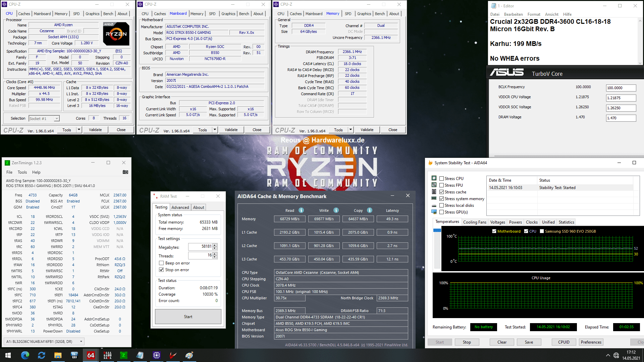
Task: Click the Stress local disks drive icon
Action: pyautogui.click(x=434, y=205)
